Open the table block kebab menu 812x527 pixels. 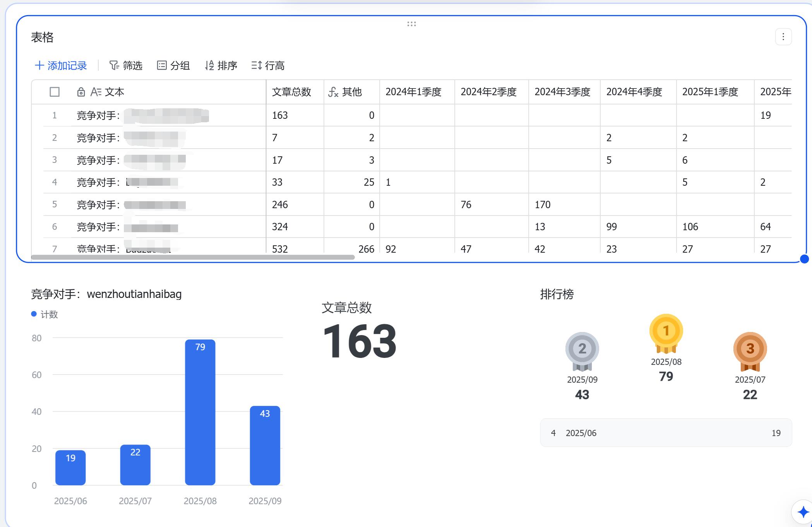pyautogui.click(x=783, y=37)
